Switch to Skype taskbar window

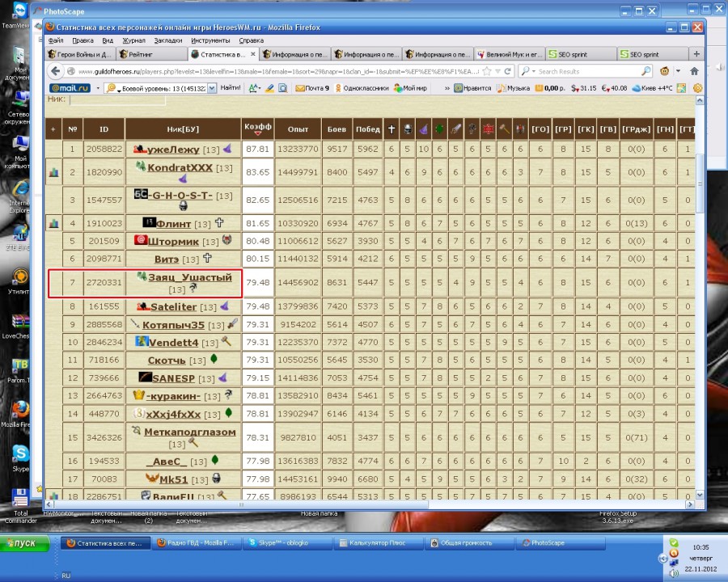point(287,543)
